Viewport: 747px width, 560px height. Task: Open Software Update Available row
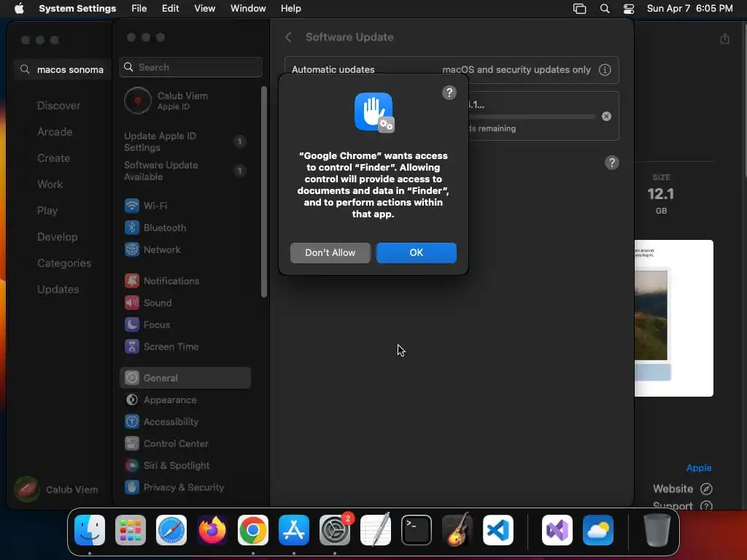[x=185, y=171]
